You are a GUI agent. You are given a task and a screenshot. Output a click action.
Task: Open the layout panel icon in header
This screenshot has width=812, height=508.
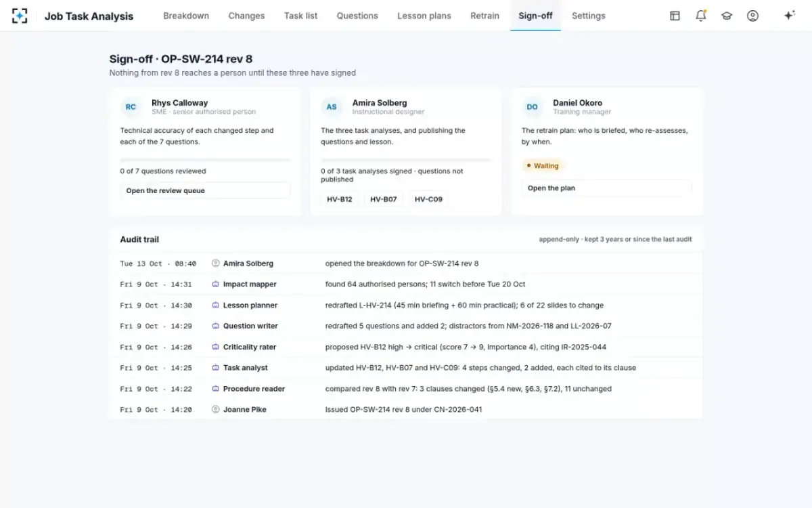675,16
